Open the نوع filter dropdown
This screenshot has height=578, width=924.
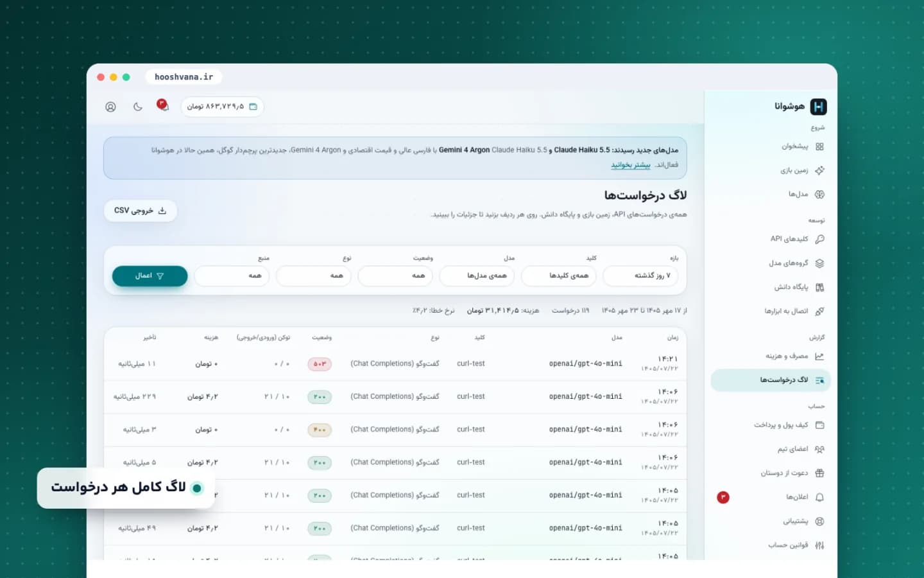(313, 276)
